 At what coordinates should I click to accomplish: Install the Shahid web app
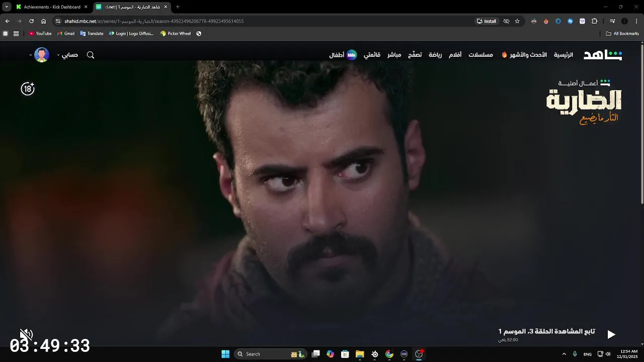(487, 21)
